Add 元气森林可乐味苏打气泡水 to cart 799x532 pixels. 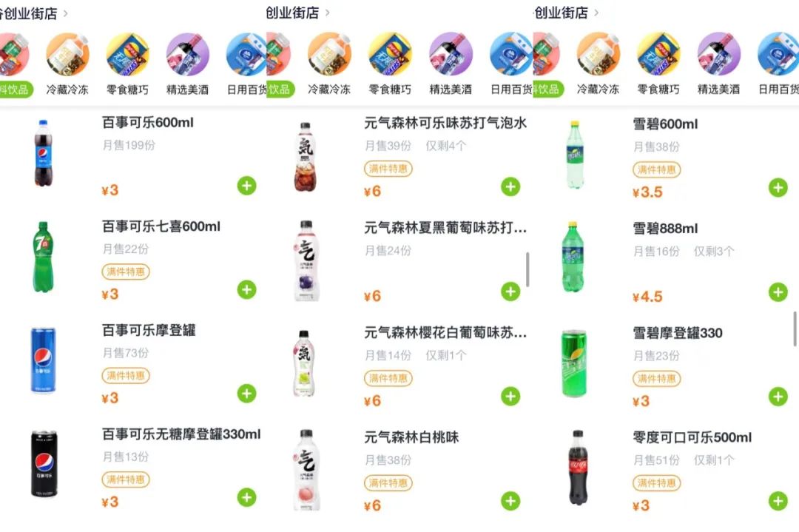(510, 186)
